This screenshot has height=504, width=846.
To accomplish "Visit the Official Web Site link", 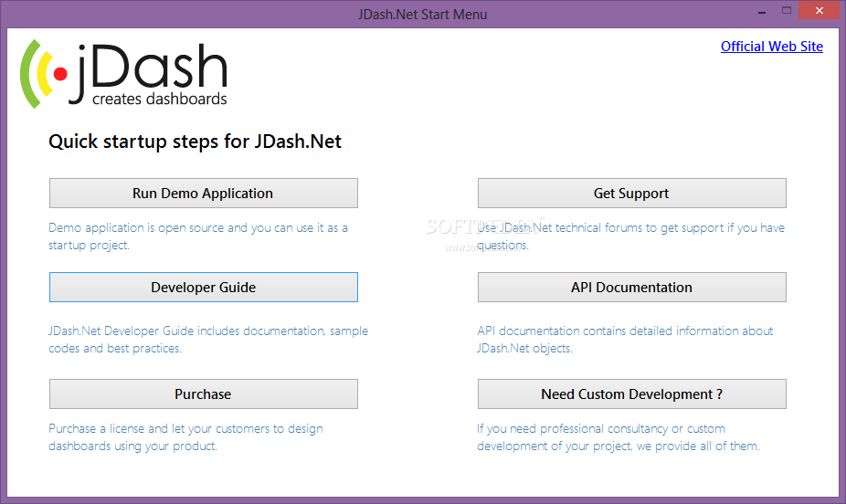I will coord(772,47).
